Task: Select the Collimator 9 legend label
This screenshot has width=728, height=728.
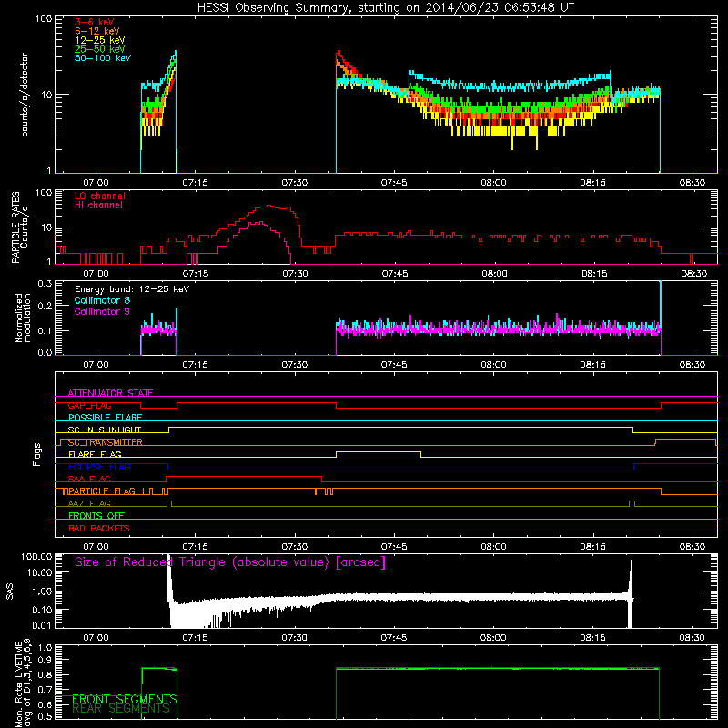Action: [x=102, y=311]
